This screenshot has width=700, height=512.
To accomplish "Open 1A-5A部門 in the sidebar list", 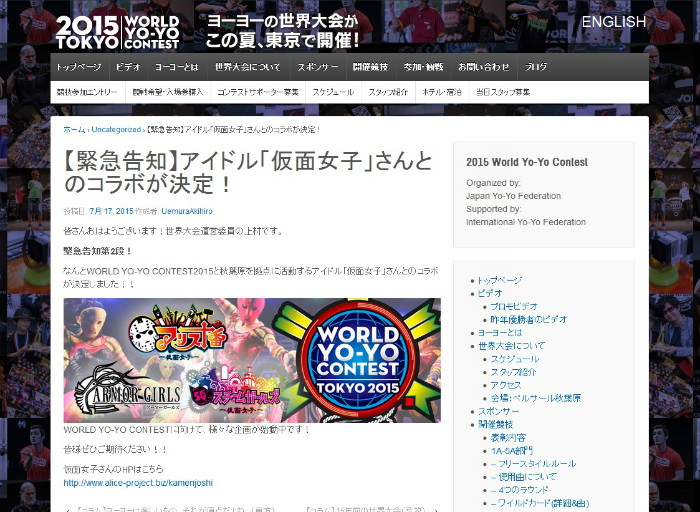I will [x=512, y=451].
